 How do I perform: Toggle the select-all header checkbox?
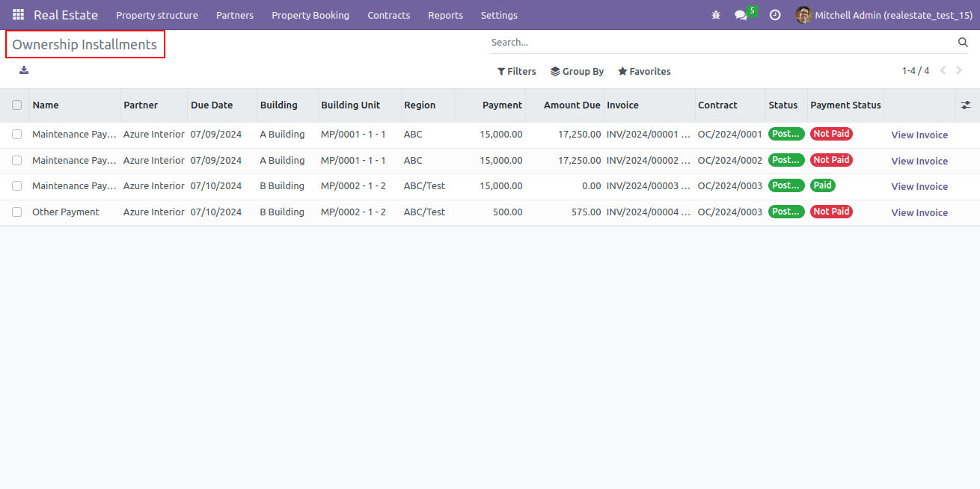[x=16, y=105]
